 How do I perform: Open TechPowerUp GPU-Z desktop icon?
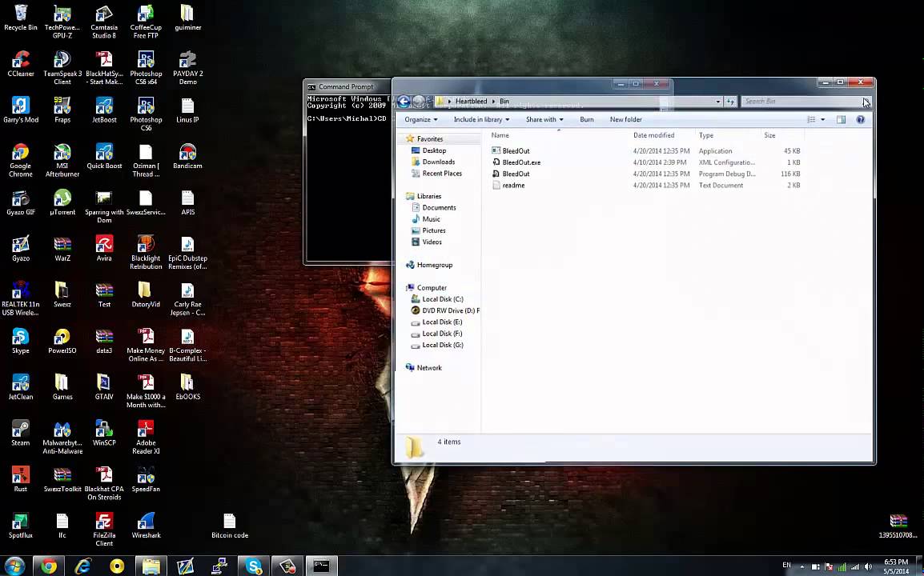click(62, 22)
